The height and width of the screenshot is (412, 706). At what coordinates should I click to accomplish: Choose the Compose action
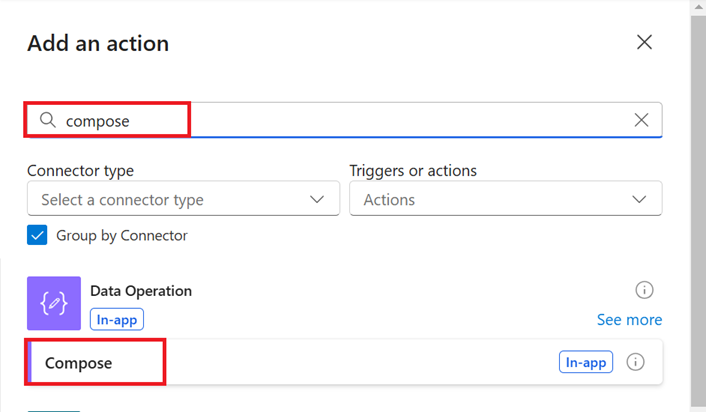(x=80, y=363)
